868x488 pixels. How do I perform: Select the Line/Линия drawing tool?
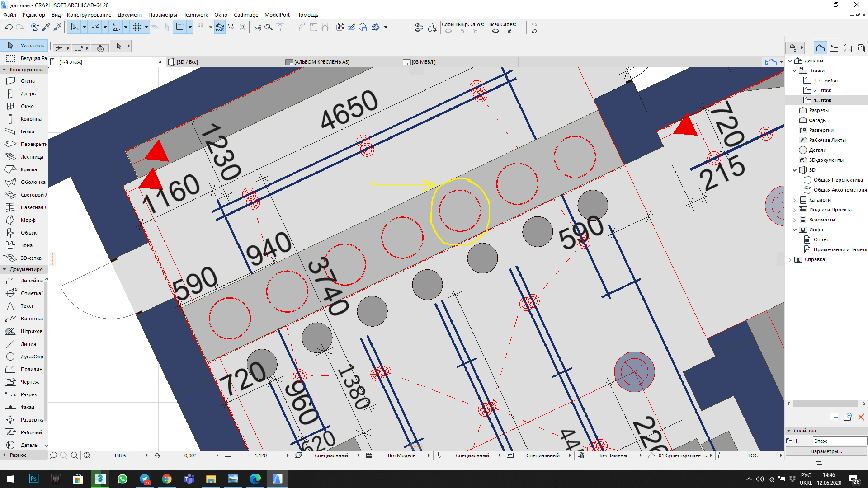[x=28, y=343]
